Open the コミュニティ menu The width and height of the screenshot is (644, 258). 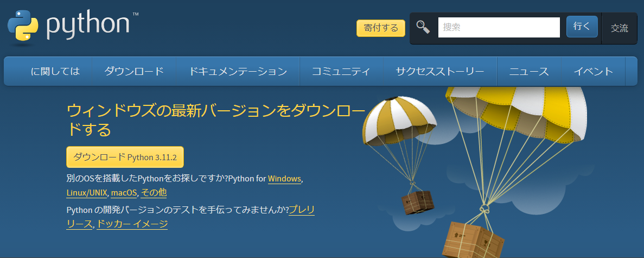click(x=341, y=72)
